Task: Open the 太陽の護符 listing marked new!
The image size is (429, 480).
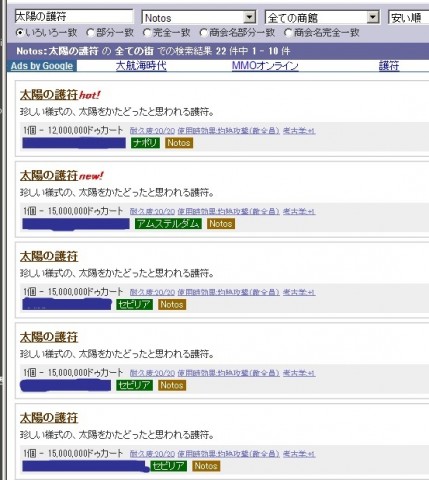Action: [x=49, y=175]
